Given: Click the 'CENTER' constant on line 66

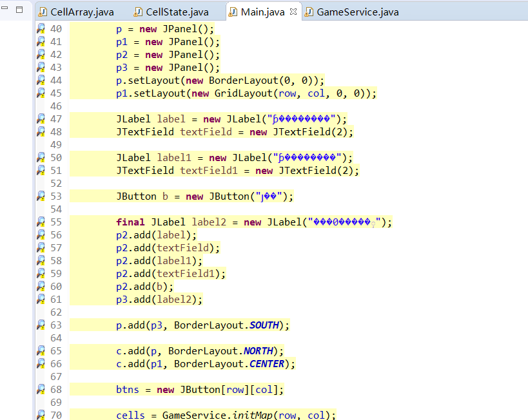Looking at the screenshot, I should pyautogui.click(x=267, y=364).
